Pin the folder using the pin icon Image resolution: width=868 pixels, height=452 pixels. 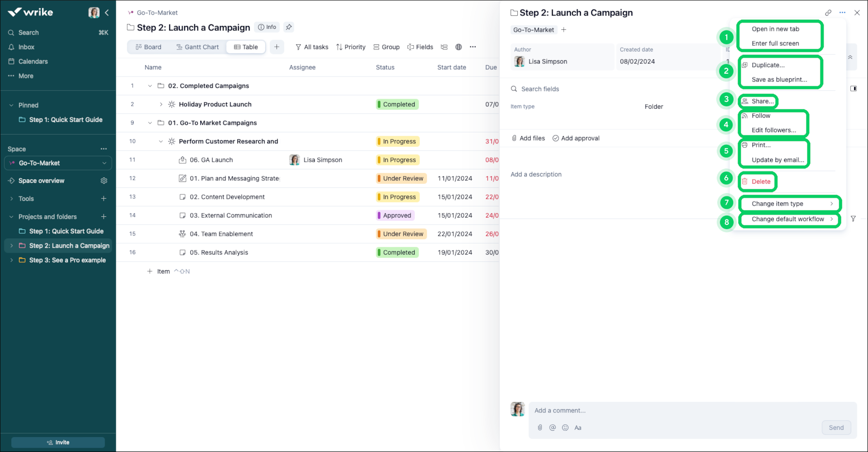coord(289,27)
